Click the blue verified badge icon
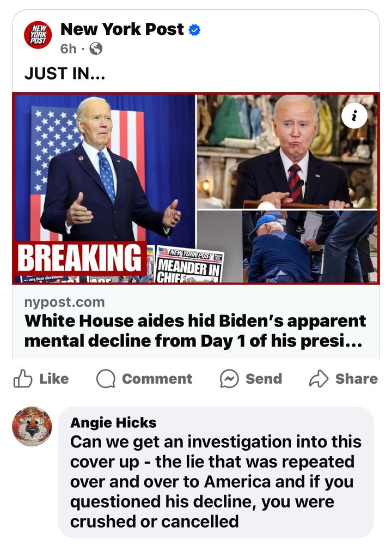The image size is (392, 545). (x=194, y=30)
